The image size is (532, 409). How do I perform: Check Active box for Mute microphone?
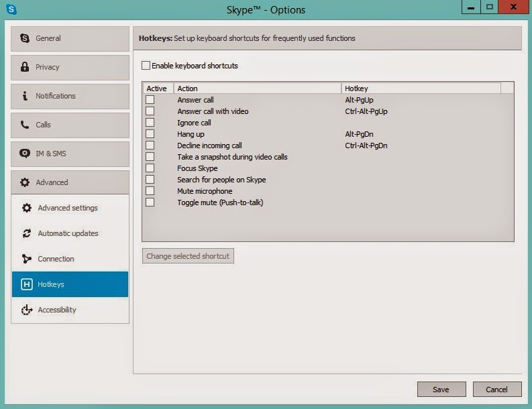tap(150, 191)
